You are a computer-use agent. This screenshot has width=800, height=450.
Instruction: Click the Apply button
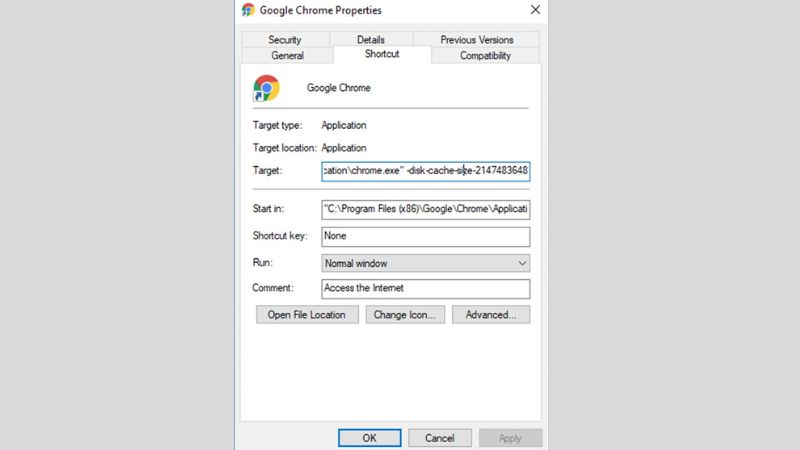point(510,438)
